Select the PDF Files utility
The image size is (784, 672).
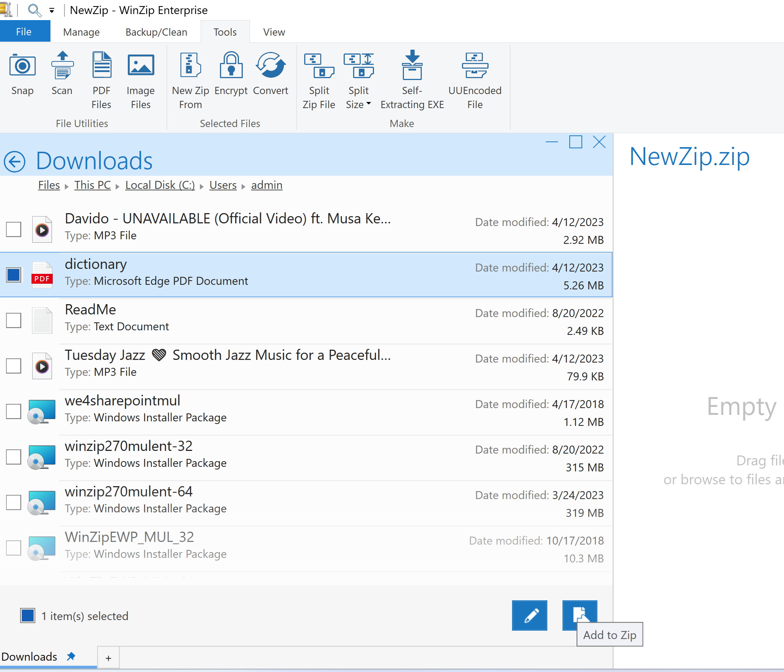pyautogui.click(x=101, y=80)
